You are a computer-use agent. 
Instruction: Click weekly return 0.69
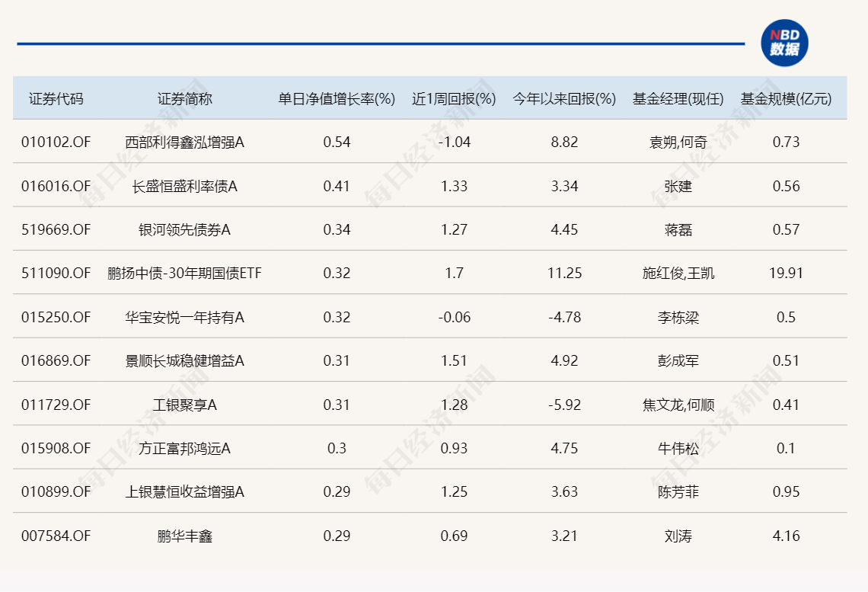click(454, 536)
